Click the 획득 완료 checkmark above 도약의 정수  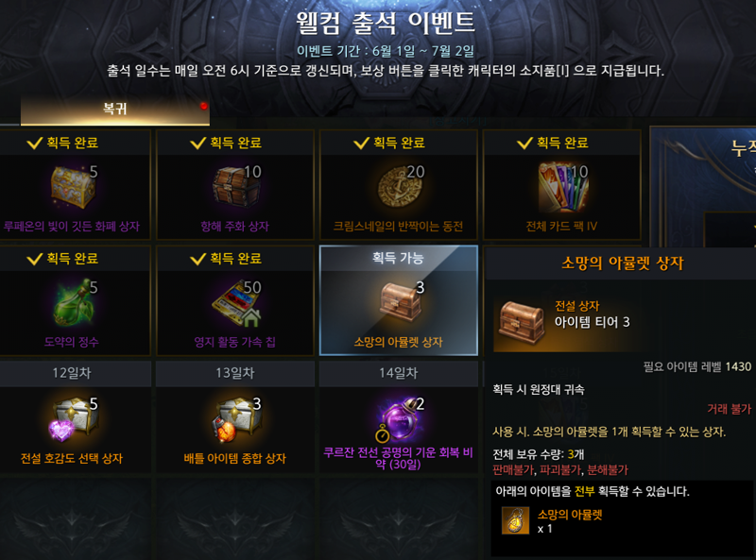point(35,260)
